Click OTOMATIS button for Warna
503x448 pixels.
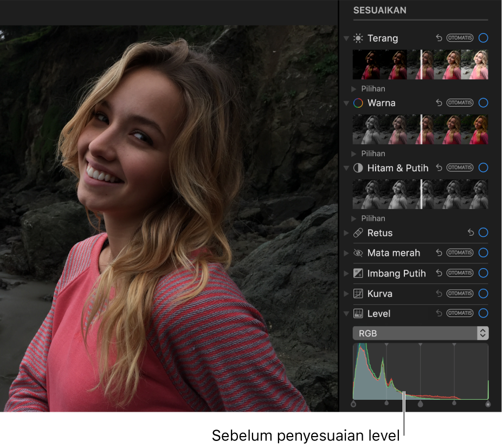[x=460, y=103]
